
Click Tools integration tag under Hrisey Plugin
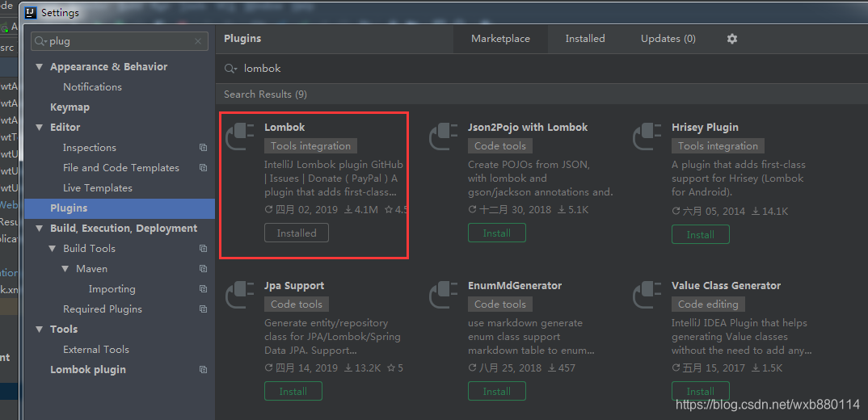tap(718, 146)
